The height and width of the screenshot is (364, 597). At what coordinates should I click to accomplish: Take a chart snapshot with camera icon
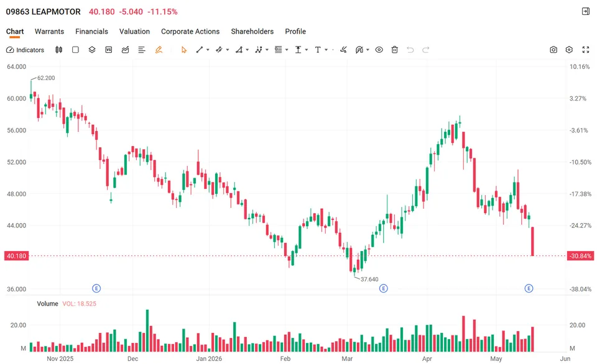(x=553, y=50)
